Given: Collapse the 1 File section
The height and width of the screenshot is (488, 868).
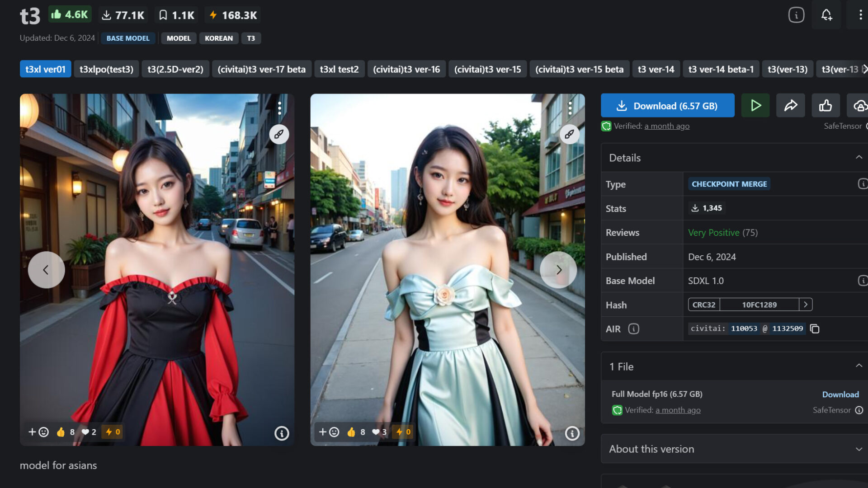Looking at the screenshot, I should 859,366.
